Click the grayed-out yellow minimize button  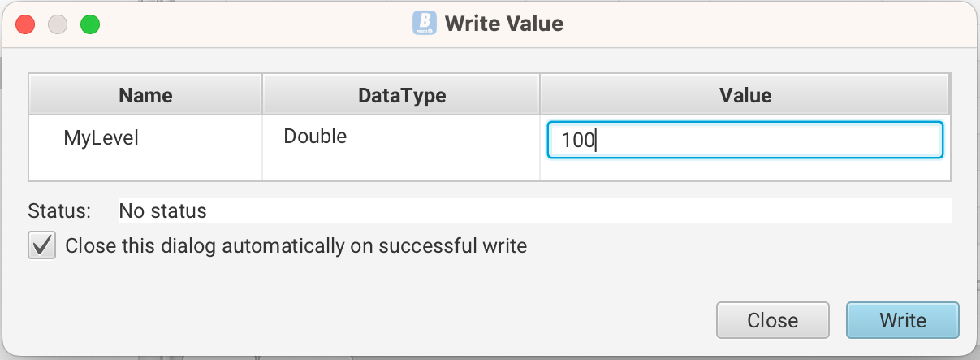click(58, 24)
